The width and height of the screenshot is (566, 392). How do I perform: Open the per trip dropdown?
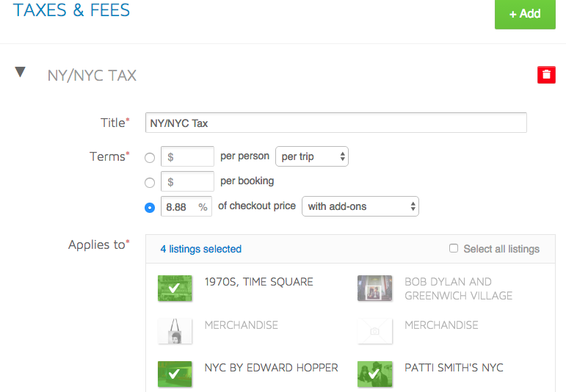point(312,156)
